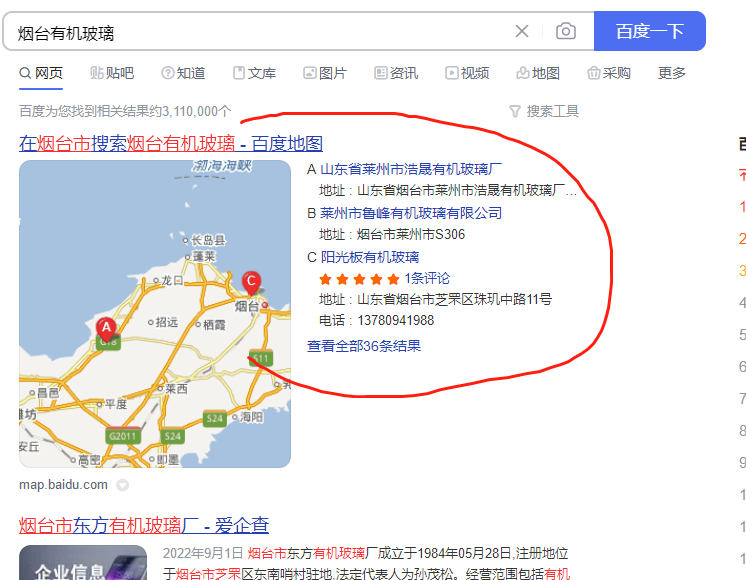Click the 1条评论 link
Viewport: 746px width, 580px height.
click(x=427, y=278)
